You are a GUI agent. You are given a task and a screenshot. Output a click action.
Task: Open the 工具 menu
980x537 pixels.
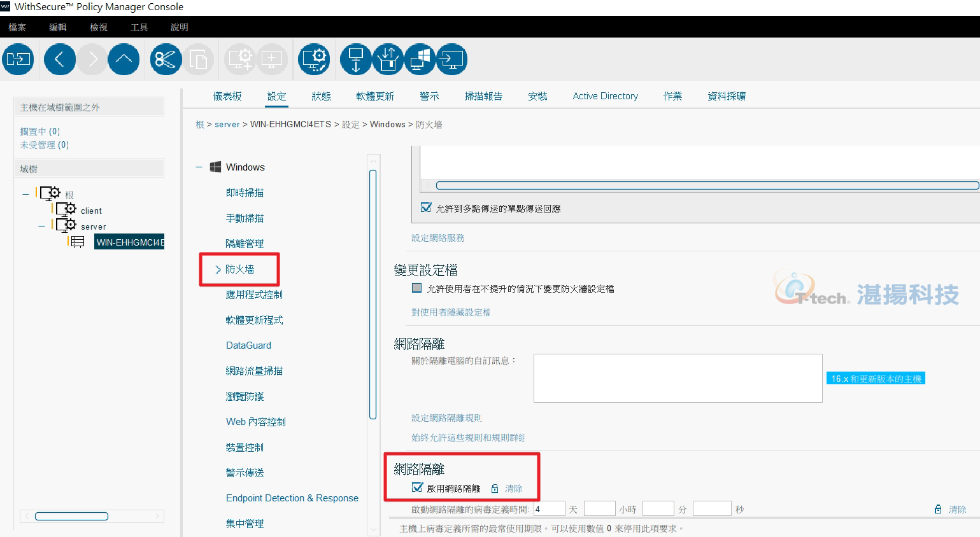pos(139,27)
